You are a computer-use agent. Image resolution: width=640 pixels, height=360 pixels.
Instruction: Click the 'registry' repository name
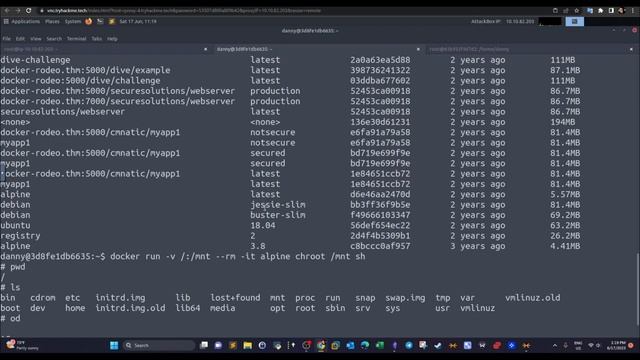[20, 236]
